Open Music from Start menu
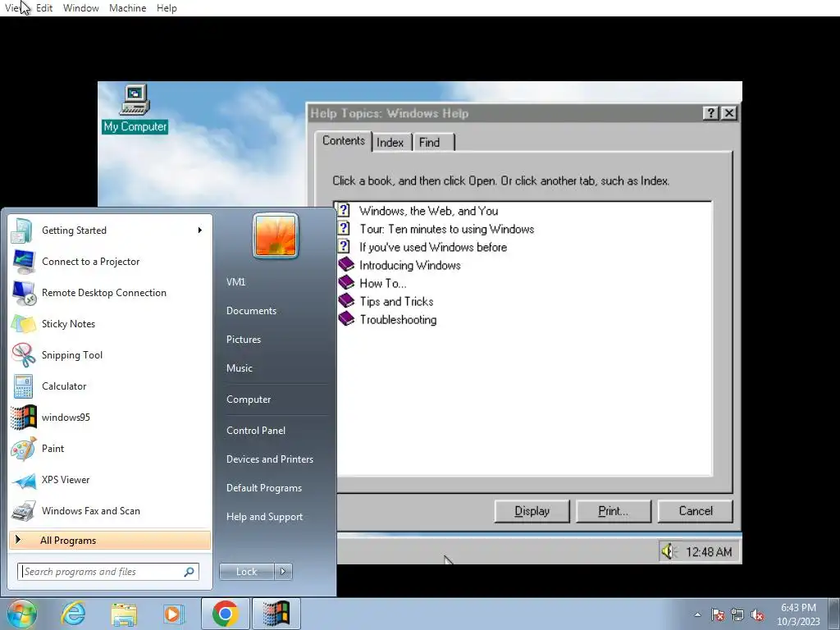This screenshot has height=630, width=840. pos(240,368)
